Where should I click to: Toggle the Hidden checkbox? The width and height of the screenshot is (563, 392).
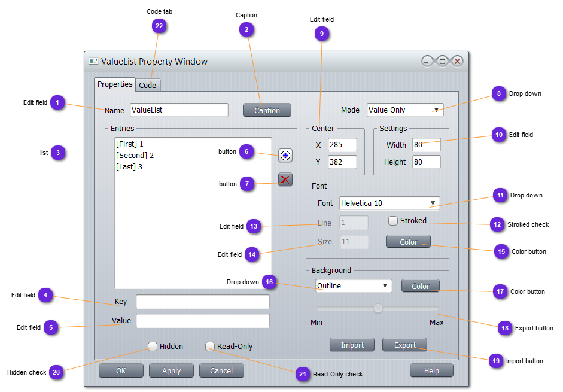pos(153,346)
